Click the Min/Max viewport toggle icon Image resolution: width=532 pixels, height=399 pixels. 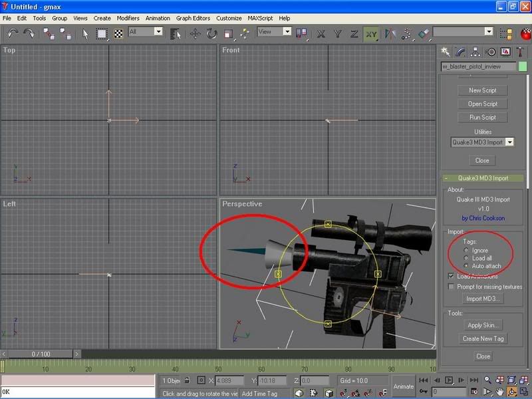(524, 392)
